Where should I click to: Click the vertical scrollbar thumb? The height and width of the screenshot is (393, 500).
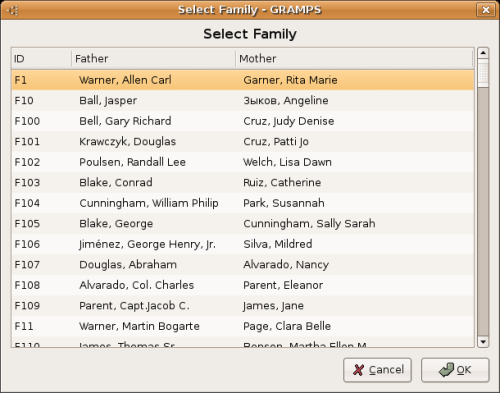[483, 73]
